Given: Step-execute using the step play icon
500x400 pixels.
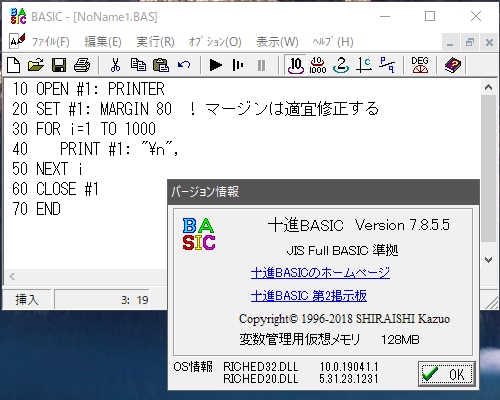Looking at the screenshot, I should click(x=238, y=65).
